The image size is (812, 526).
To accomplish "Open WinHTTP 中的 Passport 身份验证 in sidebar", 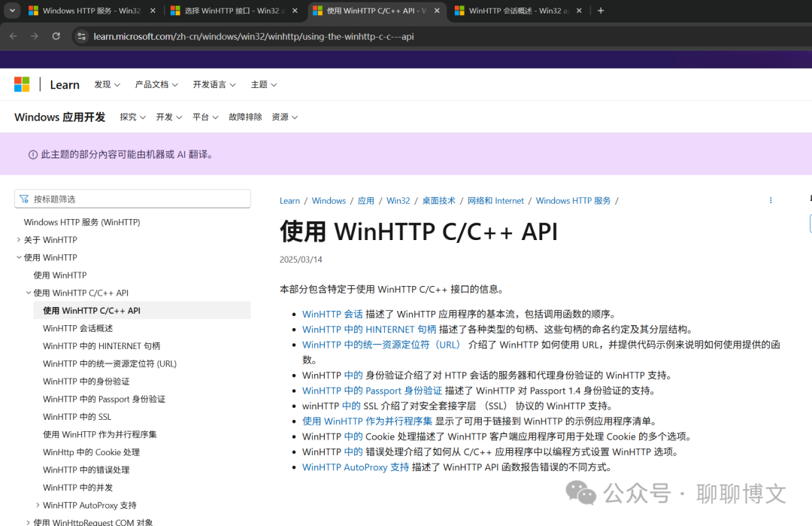I will (x=104, y=399).
